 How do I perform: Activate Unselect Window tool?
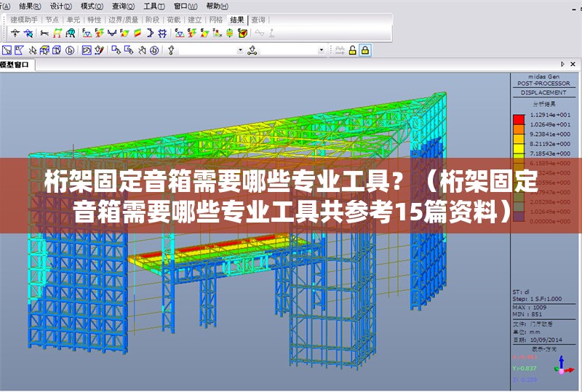tap(116, 50)
